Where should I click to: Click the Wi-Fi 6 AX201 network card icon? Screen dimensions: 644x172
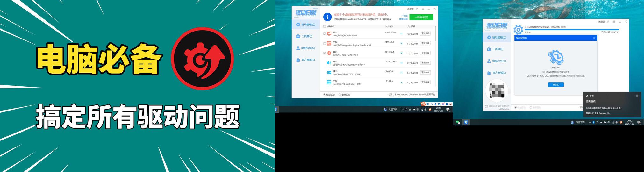329,73
